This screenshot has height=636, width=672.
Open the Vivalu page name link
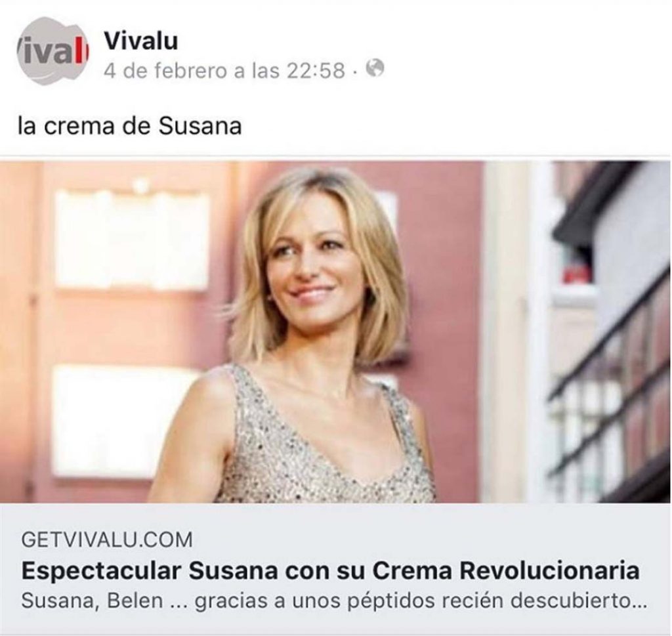(140, 41)
